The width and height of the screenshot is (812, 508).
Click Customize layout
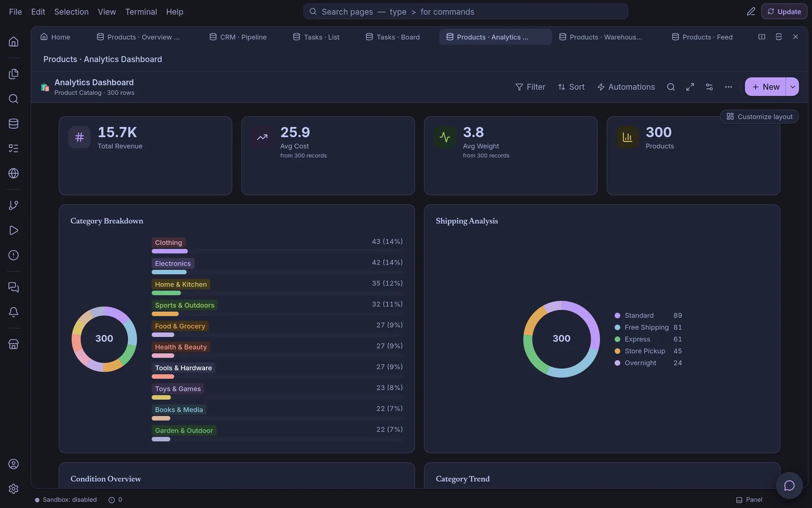759,117
